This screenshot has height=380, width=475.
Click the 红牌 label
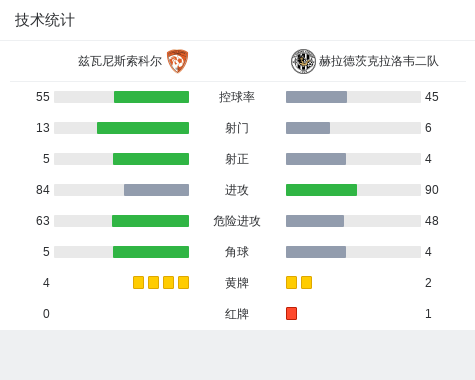(237, 314)
